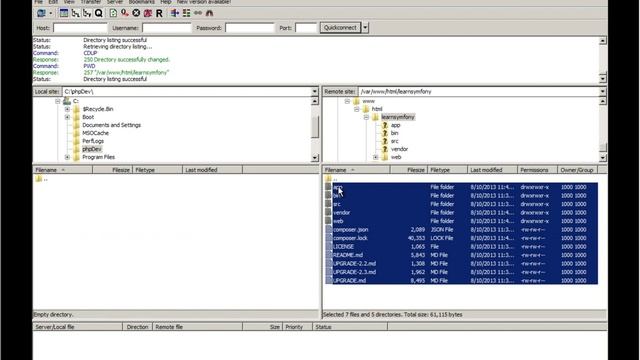The height and width of the screenshot is (360, 640).
Task: Click the Port input field
Action: [306, 28]
